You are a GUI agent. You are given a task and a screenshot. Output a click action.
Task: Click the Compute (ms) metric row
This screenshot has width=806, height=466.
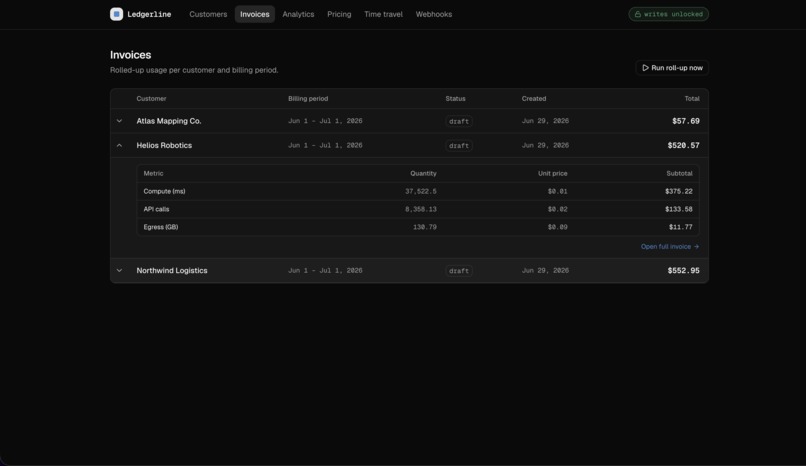418,191
